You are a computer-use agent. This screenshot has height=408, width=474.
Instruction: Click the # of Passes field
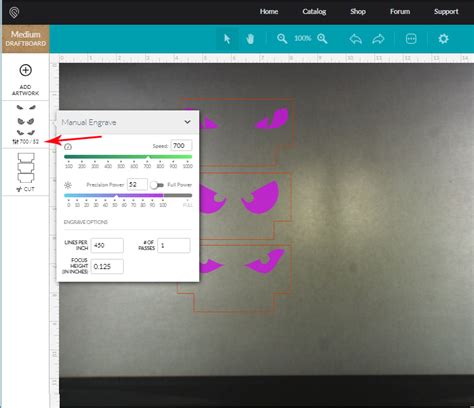pyautogui.click(x=174, y=246)
